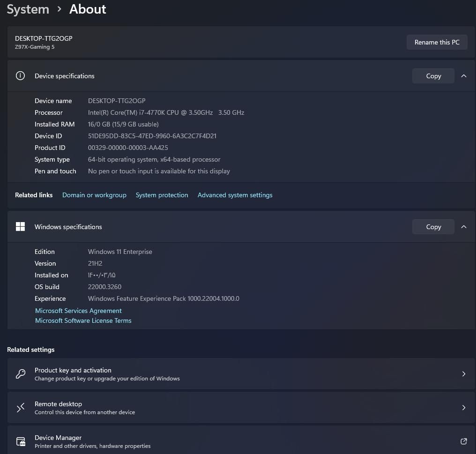This screenshot has height=454, width=476.
Task: Click the breadcrumb chevron between System and About
Action: [x=59, y=9]
